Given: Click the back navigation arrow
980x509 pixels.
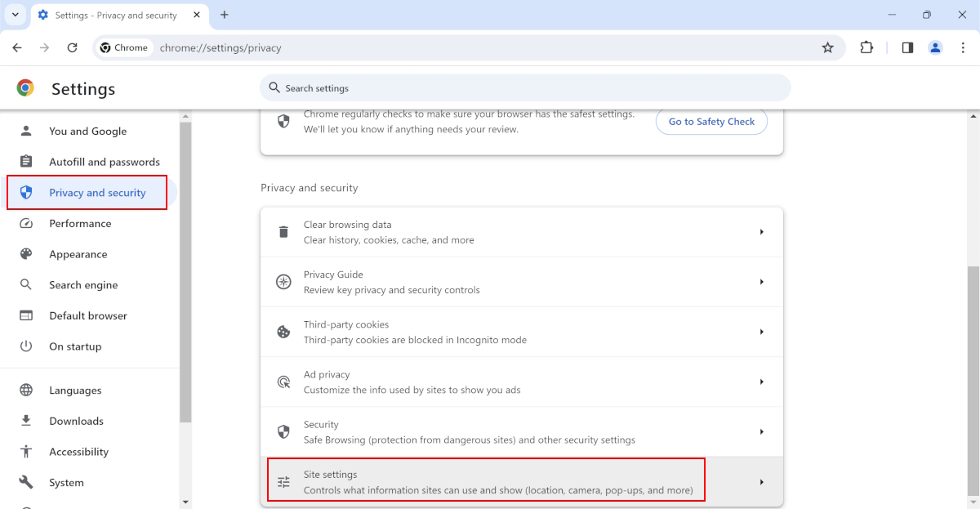Looking at the screenshot, I should tap(17, 47).
